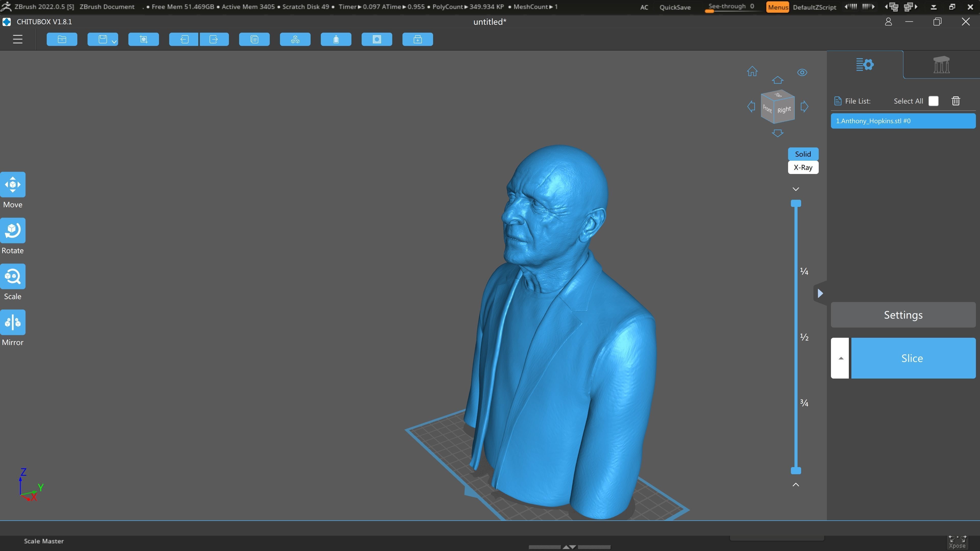Click the screenshot capture toolbar icon
Screen dimensions: 980x551
click(x=143, y=39)
